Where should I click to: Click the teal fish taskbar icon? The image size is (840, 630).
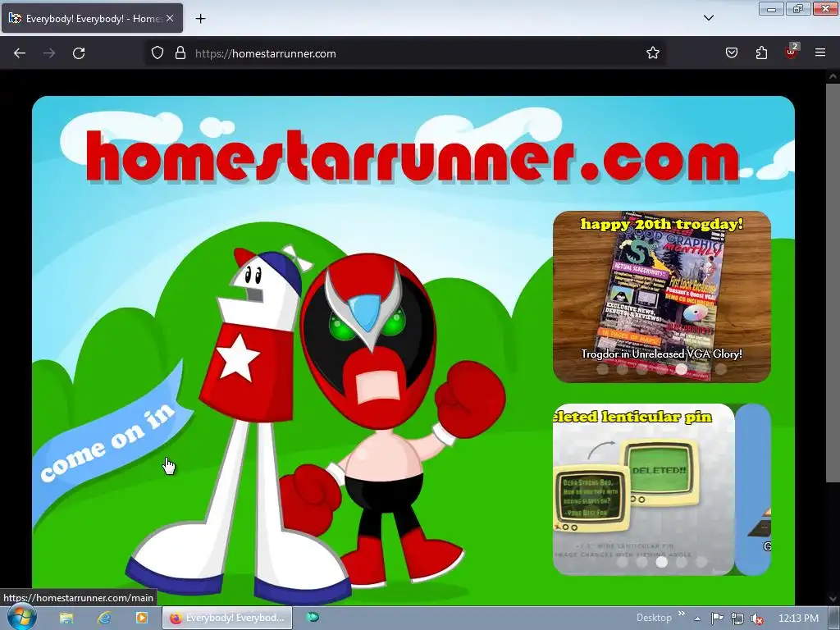pyautogui.click(x=313, y=617)
